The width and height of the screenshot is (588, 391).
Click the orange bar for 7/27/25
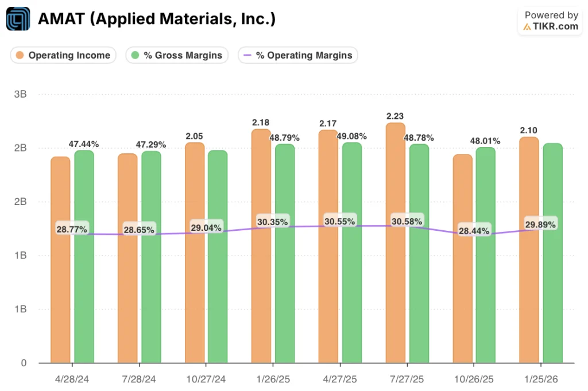click(x=396, y=242)
